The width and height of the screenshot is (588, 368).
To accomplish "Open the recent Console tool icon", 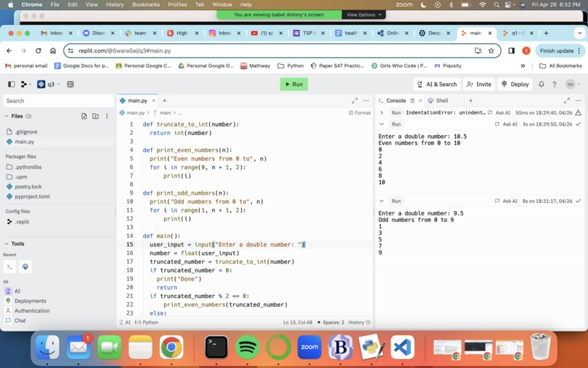I will pos(9,267).
